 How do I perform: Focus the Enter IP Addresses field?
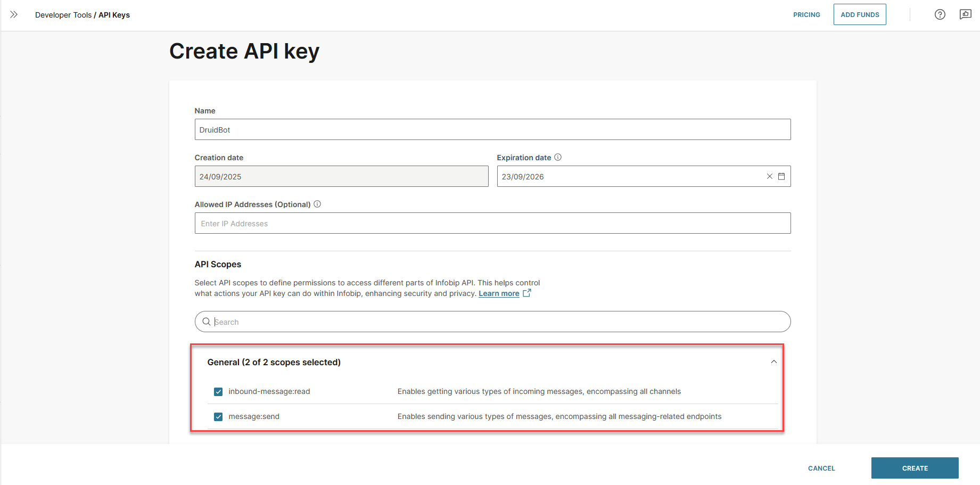(492, 223)
